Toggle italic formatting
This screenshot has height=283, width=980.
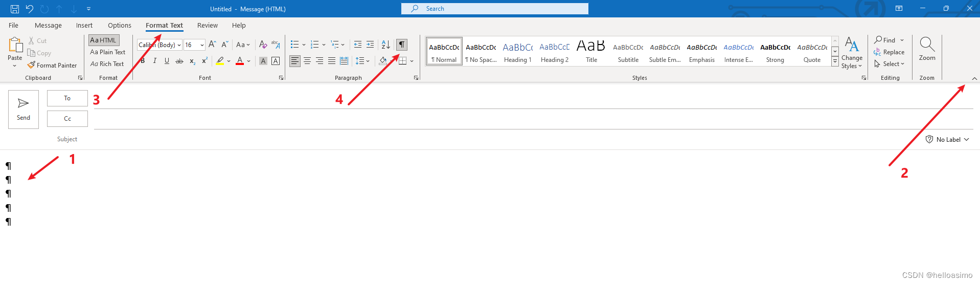[155, 61]
